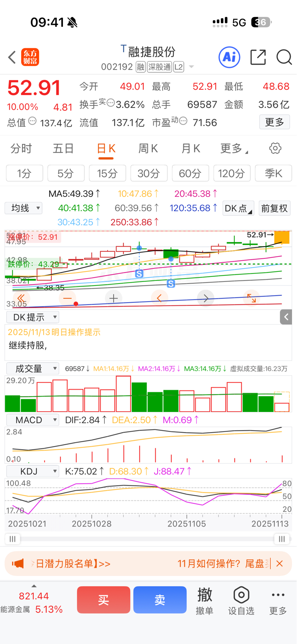Tap the info icon beside 市盈
297x644 pixels.
183,121
